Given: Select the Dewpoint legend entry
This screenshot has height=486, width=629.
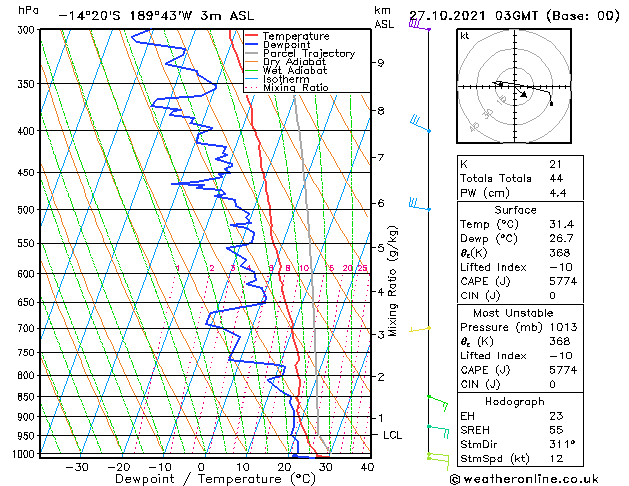Looking at the screenshot, I should [x=288, y=45].
